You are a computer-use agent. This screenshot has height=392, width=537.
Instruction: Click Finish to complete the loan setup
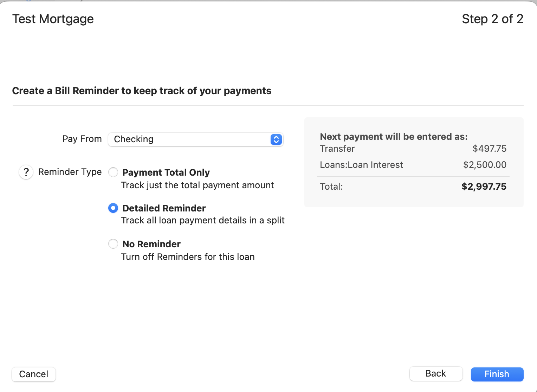pyautogui.click(x=497, y=374)
